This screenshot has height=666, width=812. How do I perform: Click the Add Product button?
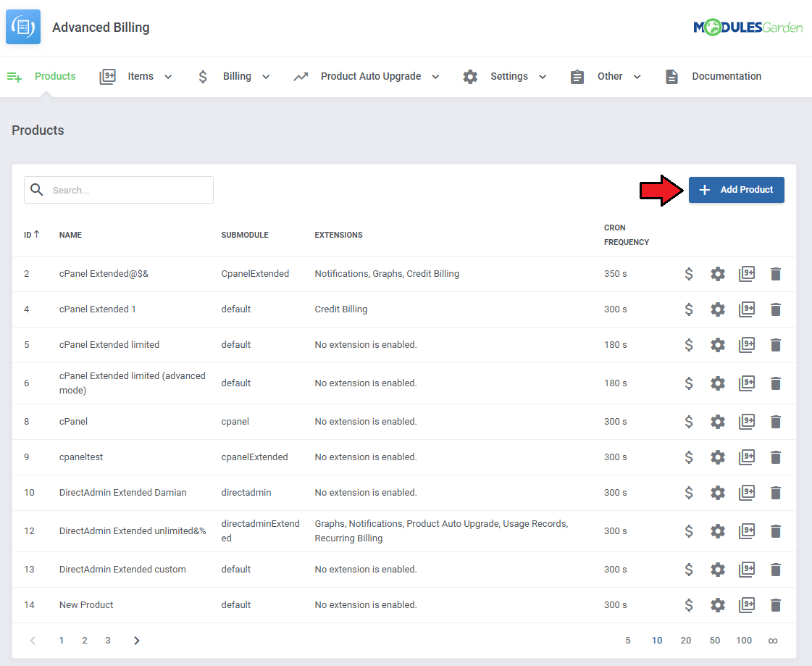coord(736,190)
